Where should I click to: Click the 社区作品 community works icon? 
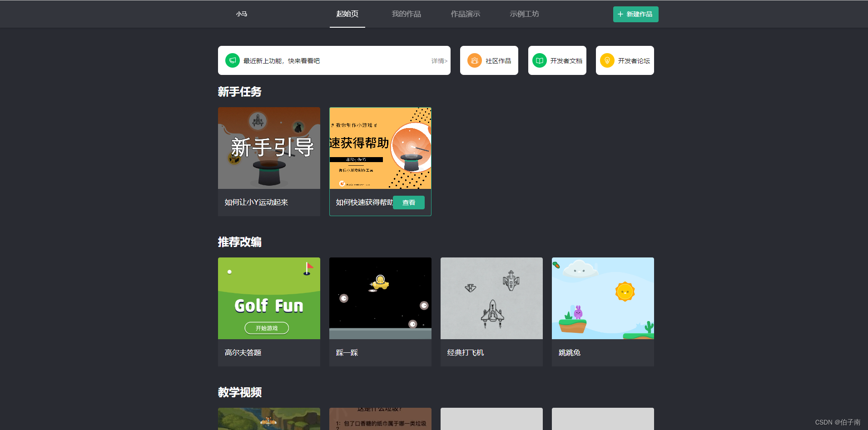tap(475, 60)
